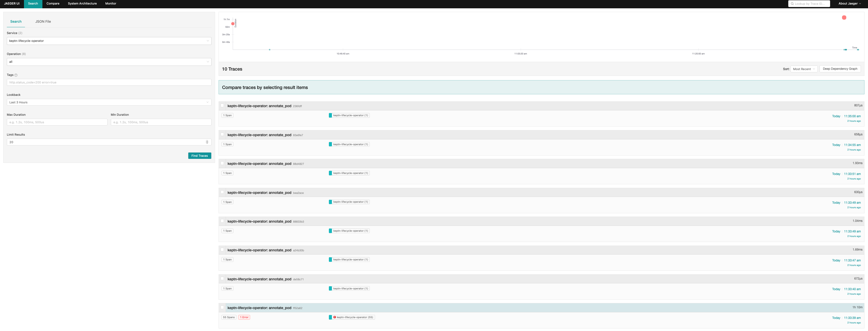
Task: Click the '1.04ms' duration label
Action: [x=857, y=221]
